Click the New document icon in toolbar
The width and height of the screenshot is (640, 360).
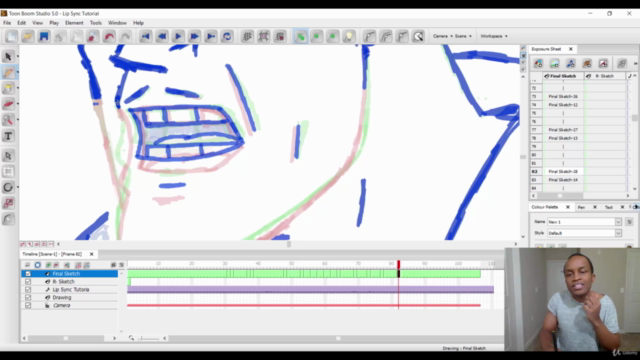11,36
